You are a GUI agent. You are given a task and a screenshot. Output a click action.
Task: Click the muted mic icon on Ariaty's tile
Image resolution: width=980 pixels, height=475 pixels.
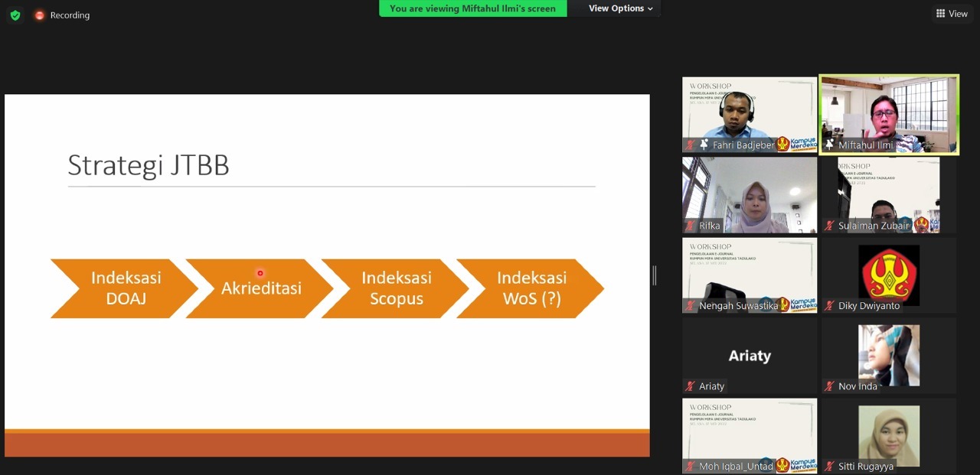point(691,386)
